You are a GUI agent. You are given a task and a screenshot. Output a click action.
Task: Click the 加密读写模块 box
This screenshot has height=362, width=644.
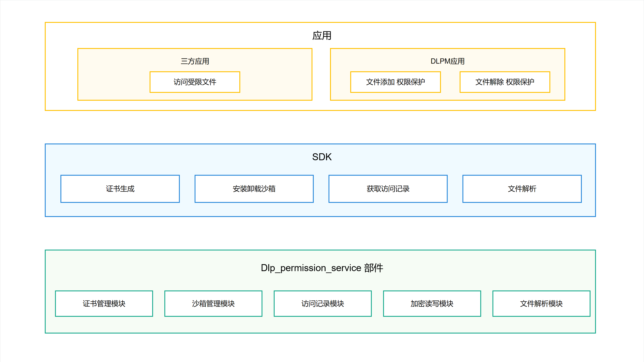(x=432, y=304)
